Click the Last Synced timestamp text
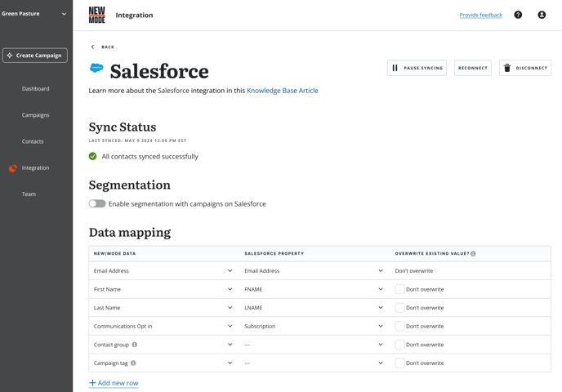The height and width of the screenshot is (392, 562). point(137,140)
